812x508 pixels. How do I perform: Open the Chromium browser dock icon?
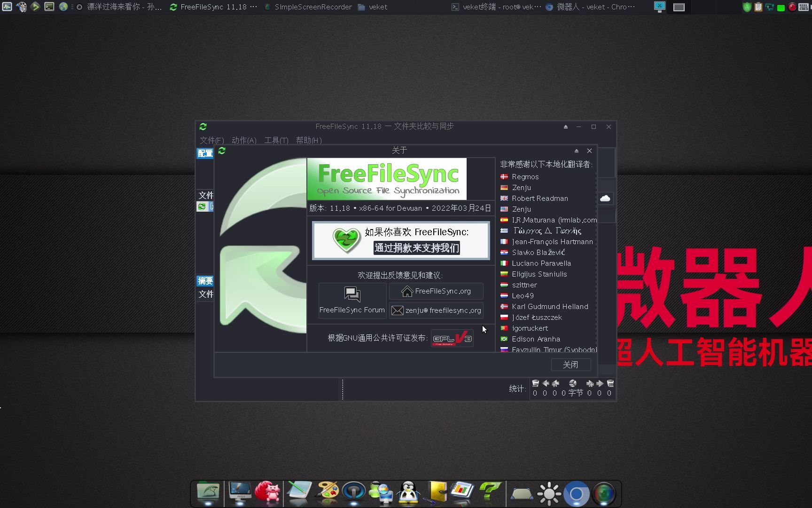577,494
